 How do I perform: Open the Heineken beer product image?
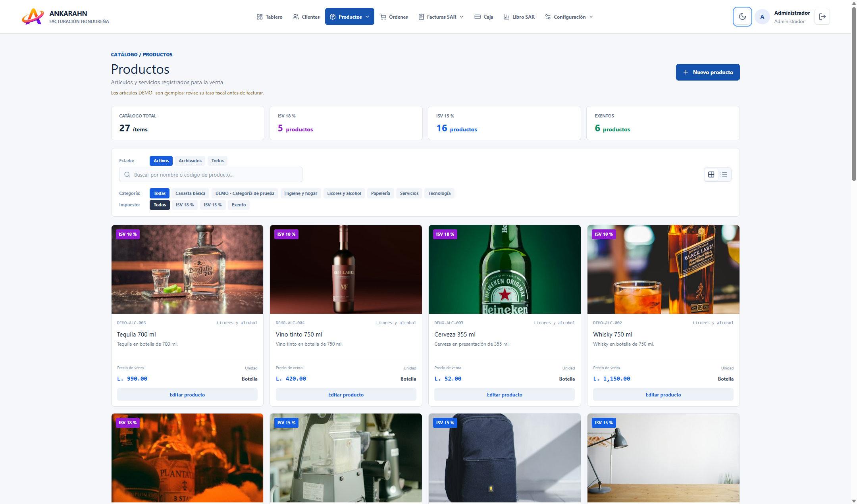(504, 269)
